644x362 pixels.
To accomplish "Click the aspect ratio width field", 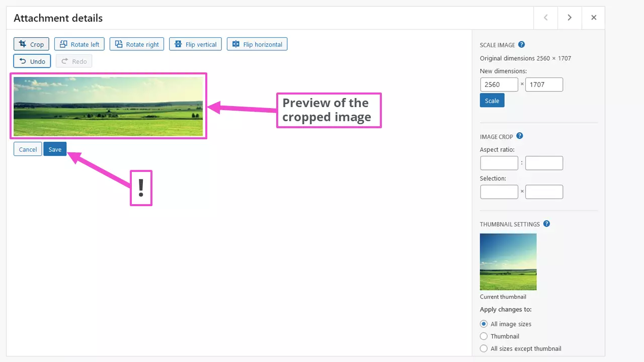I will (499, 162).
